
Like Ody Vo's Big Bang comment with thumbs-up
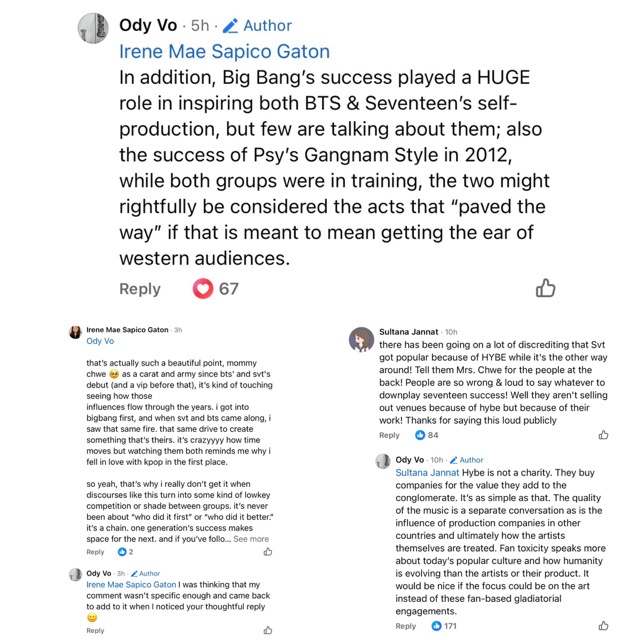[545, 288]
